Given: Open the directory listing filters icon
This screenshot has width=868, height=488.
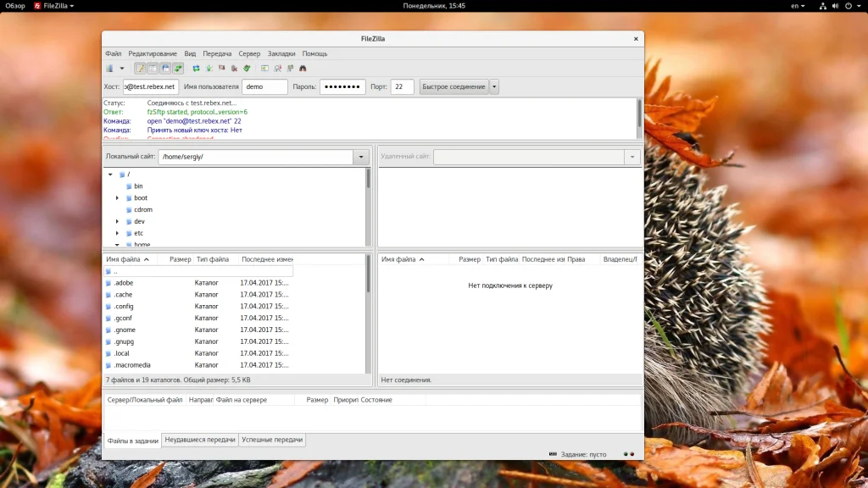Looking at the screenshot, I should tap(264, 69).
